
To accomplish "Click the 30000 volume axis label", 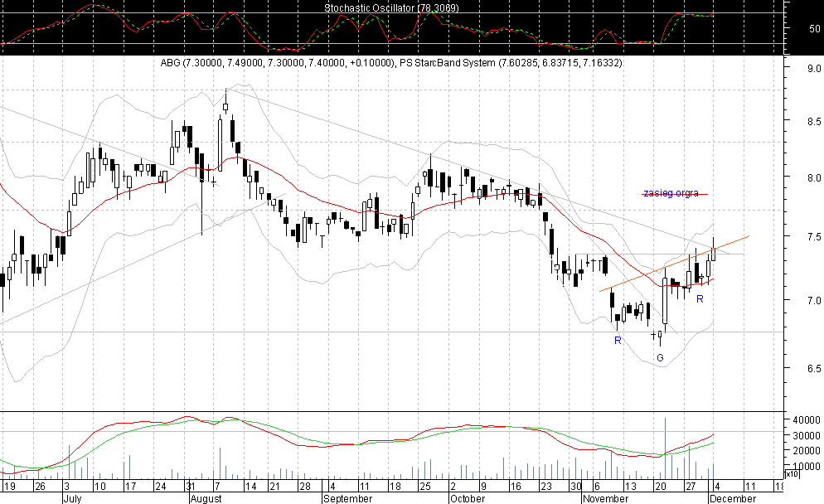I will pyautogui.click(x=805, y=436).
